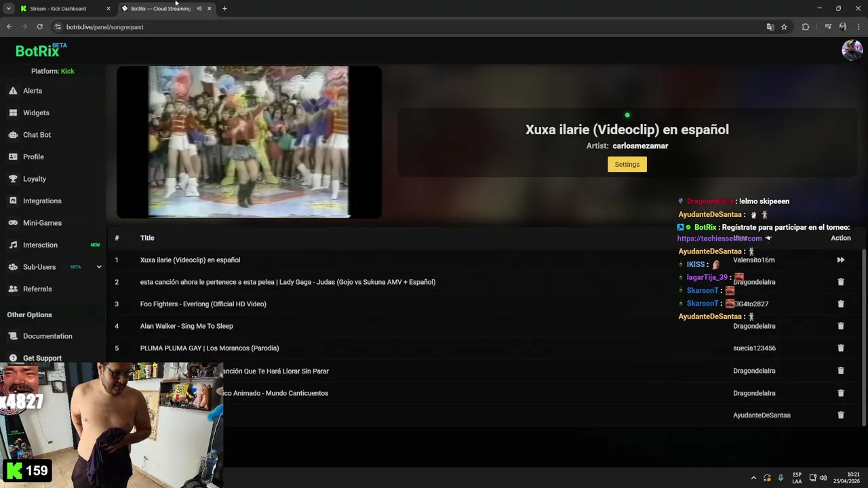Delete the Lady Gaga - Judas request
The width and height of the screenshot is (868, 488).
click(841, 282)
